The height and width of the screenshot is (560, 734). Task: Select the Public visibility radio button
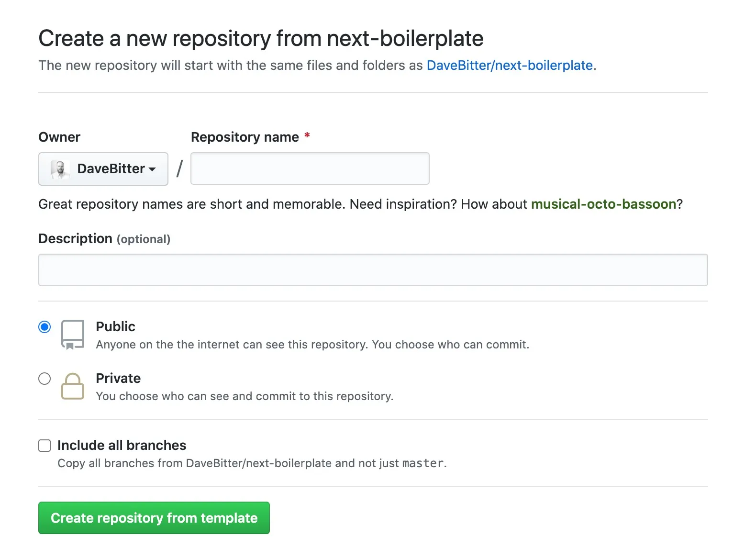(44, 326)
